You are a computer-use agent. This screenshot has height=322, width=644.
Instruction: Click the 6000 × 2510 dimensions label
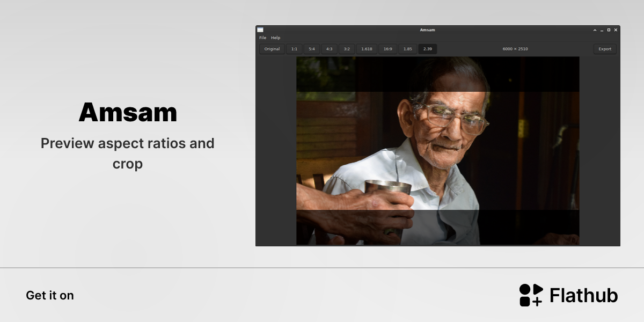tap(515, 49)
